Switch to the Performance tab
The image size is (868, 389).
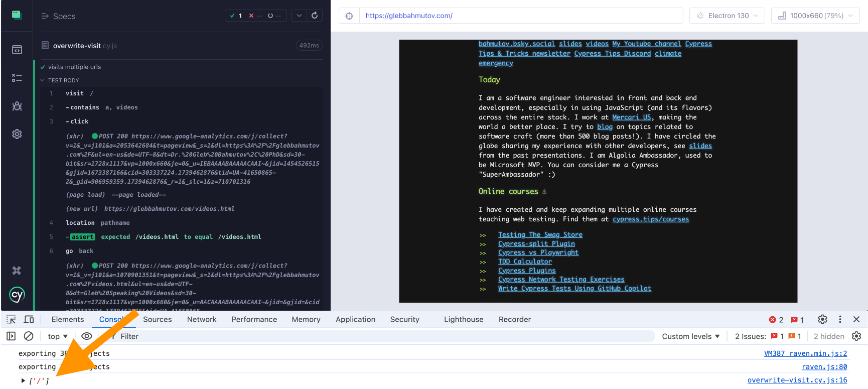coord(254,319)
